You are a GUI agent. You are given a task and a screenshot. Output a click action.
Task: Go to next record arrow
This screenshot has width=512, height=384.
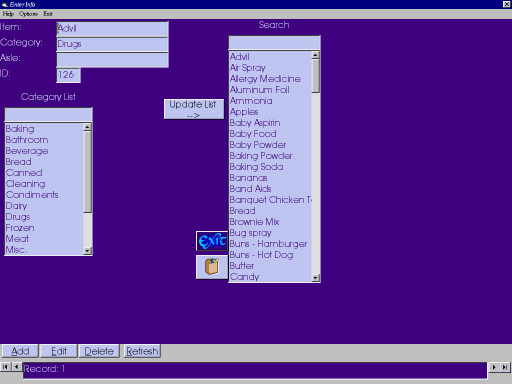pos(494,367)
